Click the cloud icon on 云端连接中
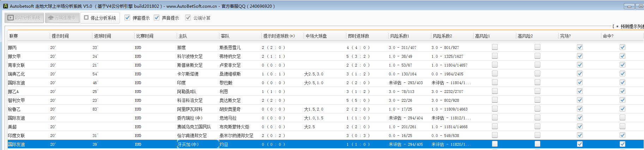 click(x=51, y=18)
